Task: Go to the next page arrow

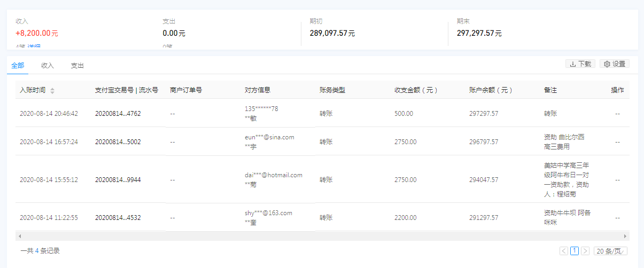Action: 585,251
